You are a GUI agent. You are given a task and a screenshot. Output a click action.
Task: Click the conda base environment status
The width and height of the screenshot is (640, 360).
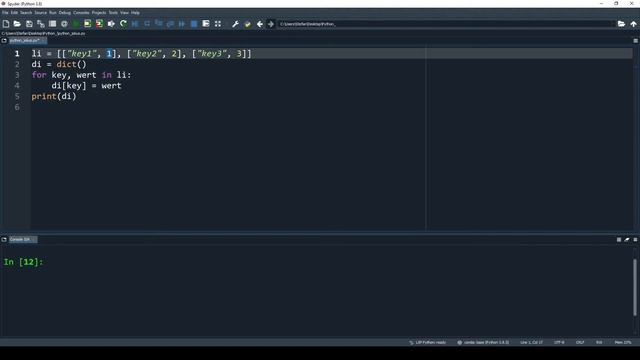tap(483, 342)
